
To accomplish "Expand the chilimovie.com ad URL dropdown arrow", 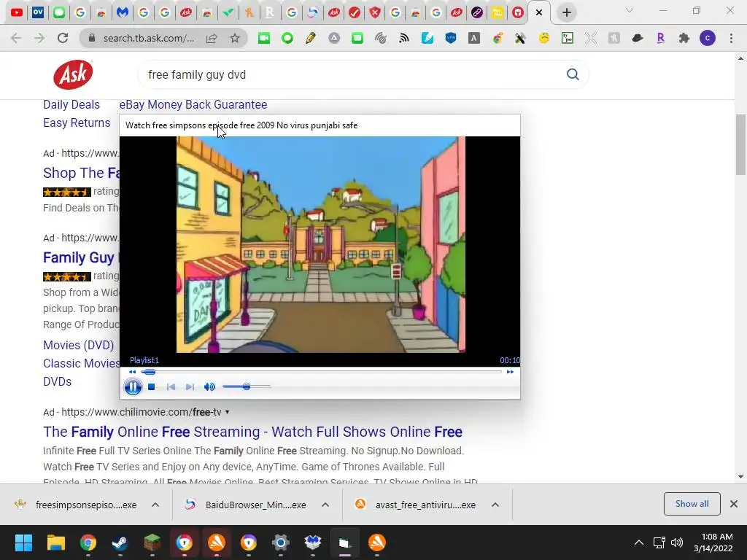I will (228, 412).
